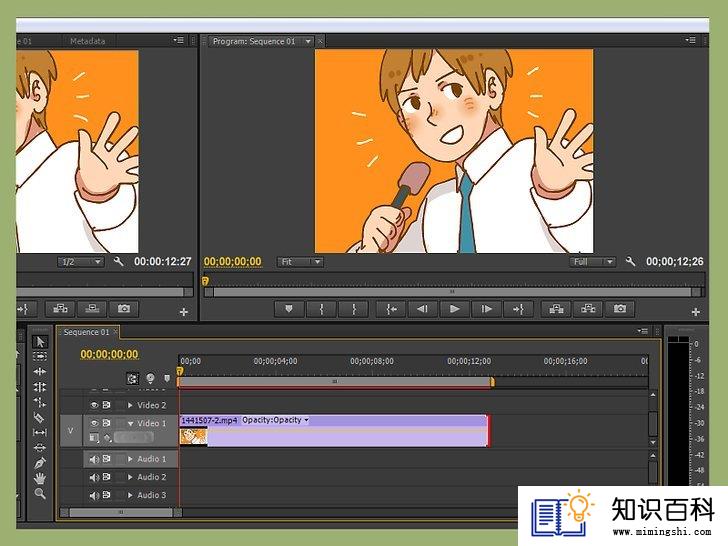The height and width of the screenshot is (546, 728).
Task: Toggle sync lock on Audio 1
Action: (107, 459)
